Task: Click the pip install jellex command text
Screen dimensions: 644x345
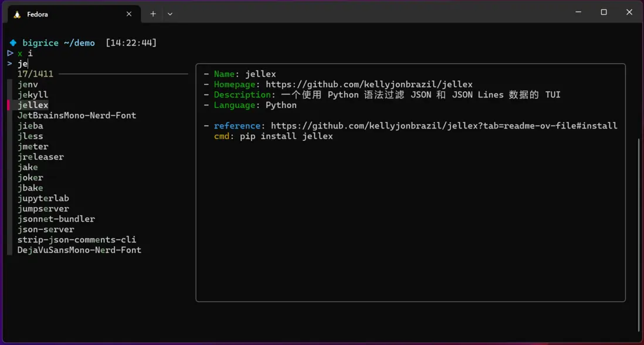Action: [x=286, y=136]
